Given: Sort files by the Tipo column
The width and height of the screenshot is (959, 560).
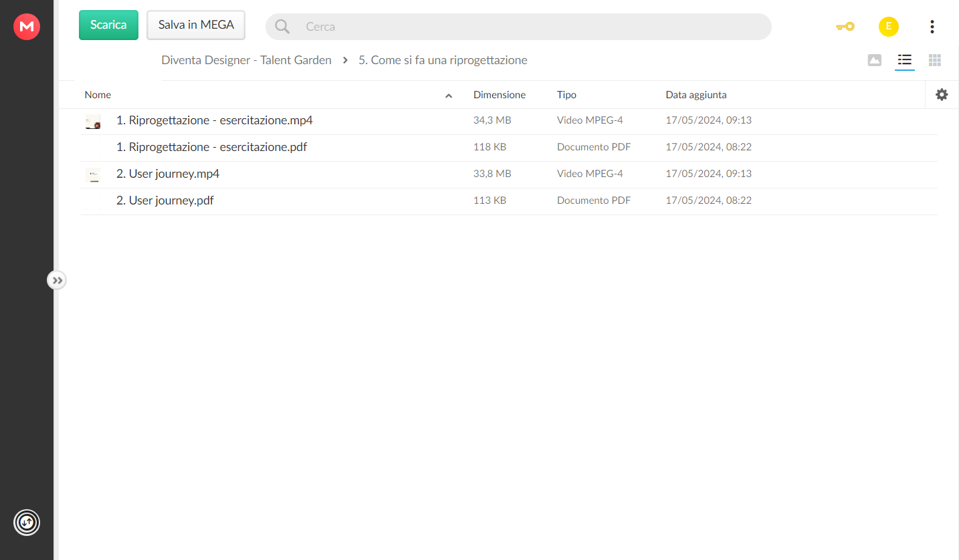Looking at the screenshot, I should 566,95.
